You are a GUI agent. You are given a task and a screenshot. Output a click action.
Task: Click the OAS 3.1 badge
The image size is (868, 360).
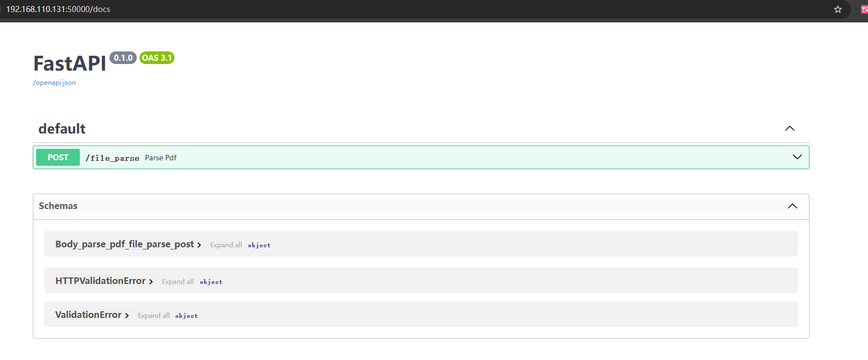click(x=157, y=57)
